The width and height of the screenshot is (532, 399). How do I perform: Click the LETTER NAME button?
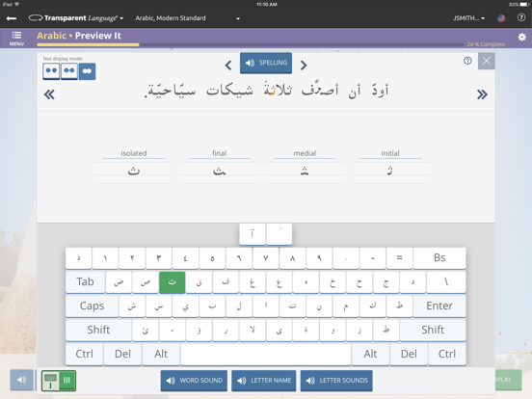[x=264, y=381]
